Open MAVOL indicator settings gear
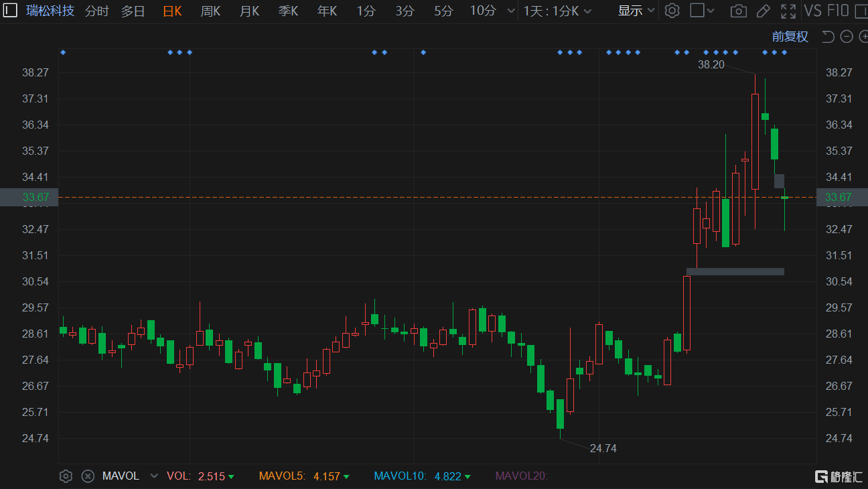The height and width of the screenshot is (489, 868). tap(66, 476)
